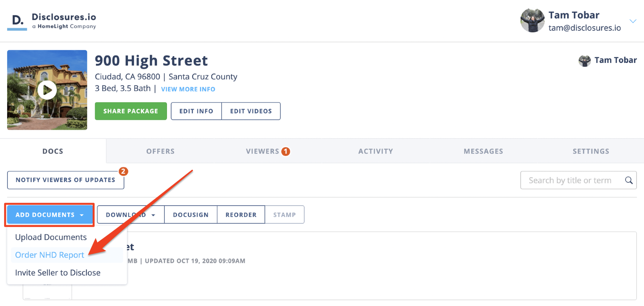Switch to the Offers tab
Image resolution: width=644 pixels, height=306 pixels.
pos(160,151)
